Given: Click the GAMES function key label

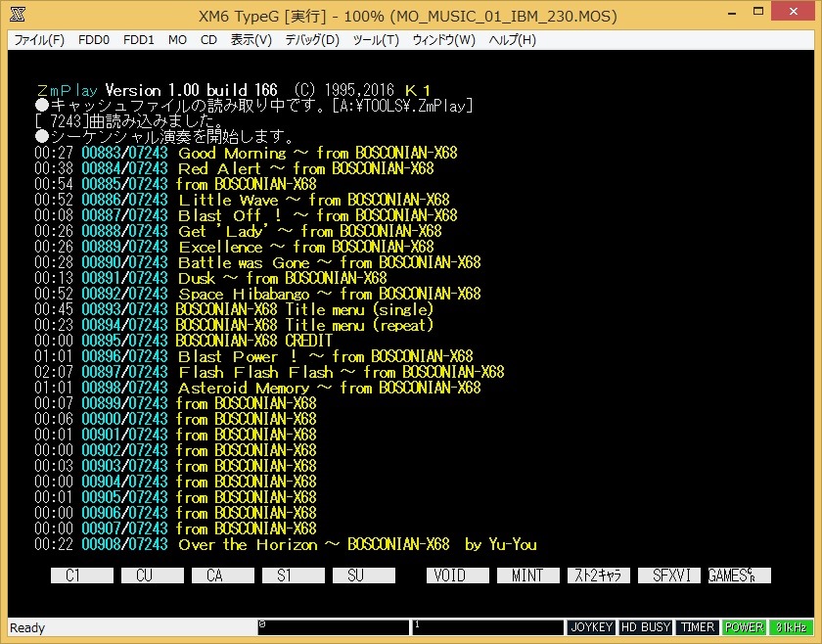Looking at the screenshot, I should tap(740, 575).
